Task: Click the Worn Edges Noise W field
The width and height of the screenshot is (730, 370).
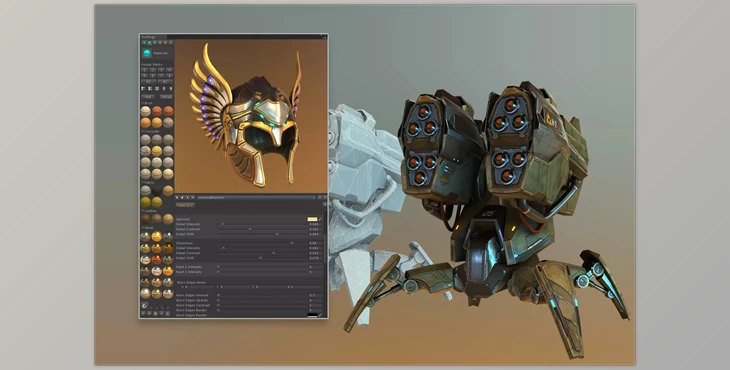Action: (305, 287)
